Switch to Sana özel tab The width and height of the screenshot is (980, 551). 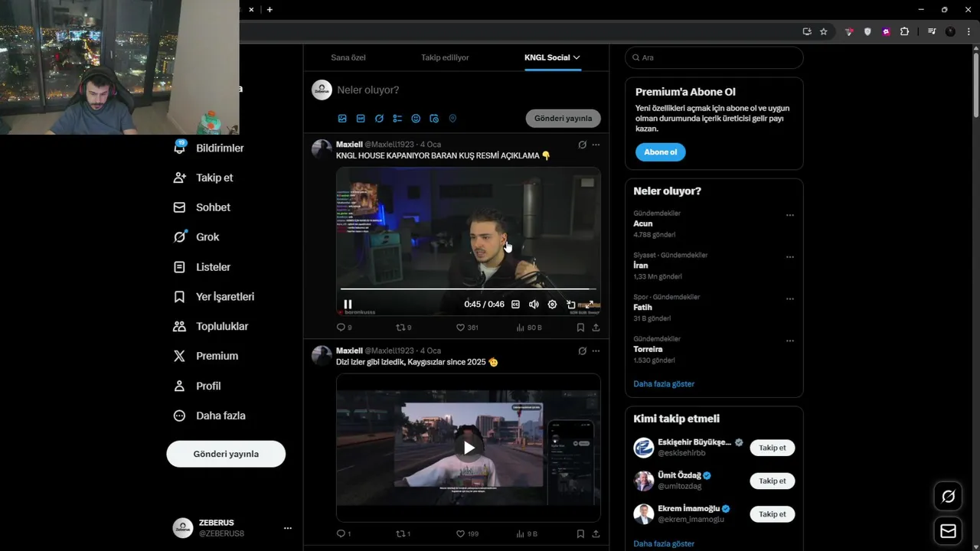coord(348,57)
